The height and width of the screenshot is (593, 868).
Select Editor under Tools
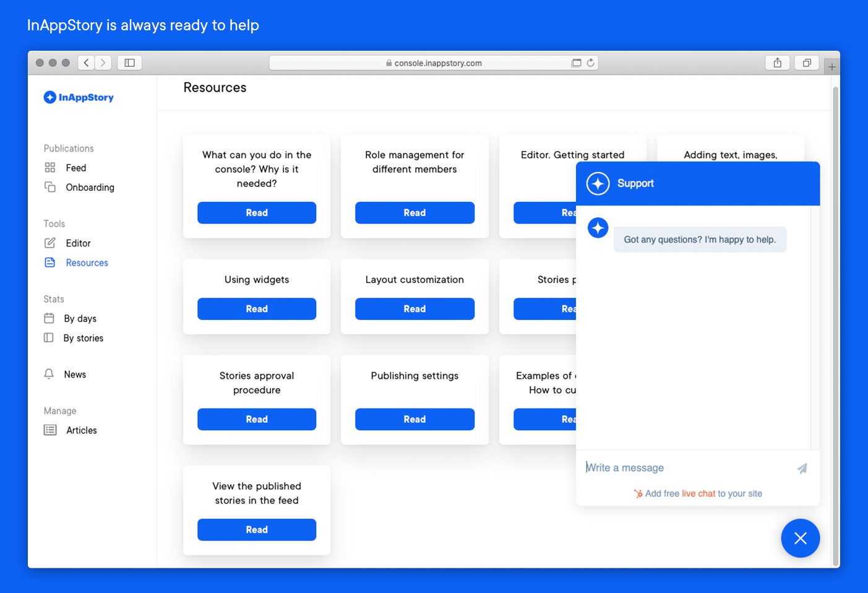tap(79, 243)
